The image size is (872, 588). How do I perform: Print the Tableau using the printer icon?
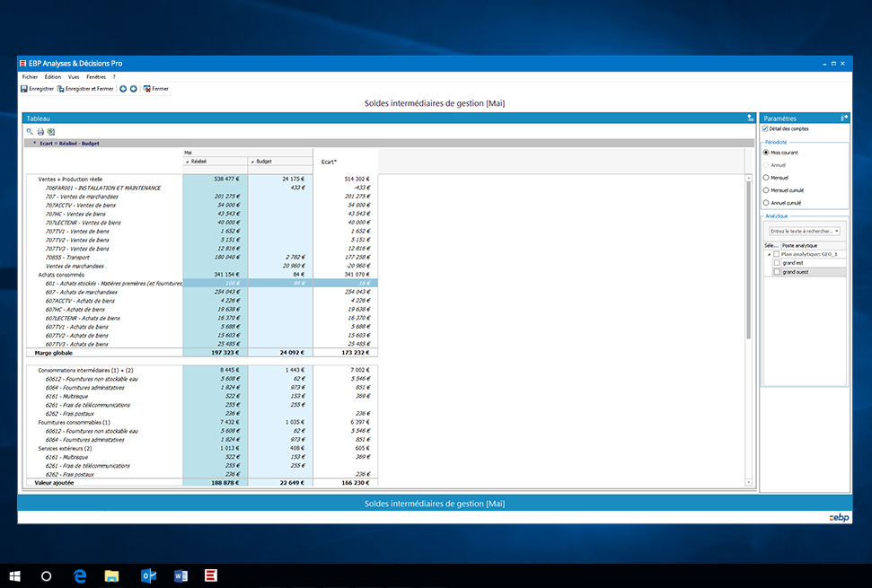40,132
